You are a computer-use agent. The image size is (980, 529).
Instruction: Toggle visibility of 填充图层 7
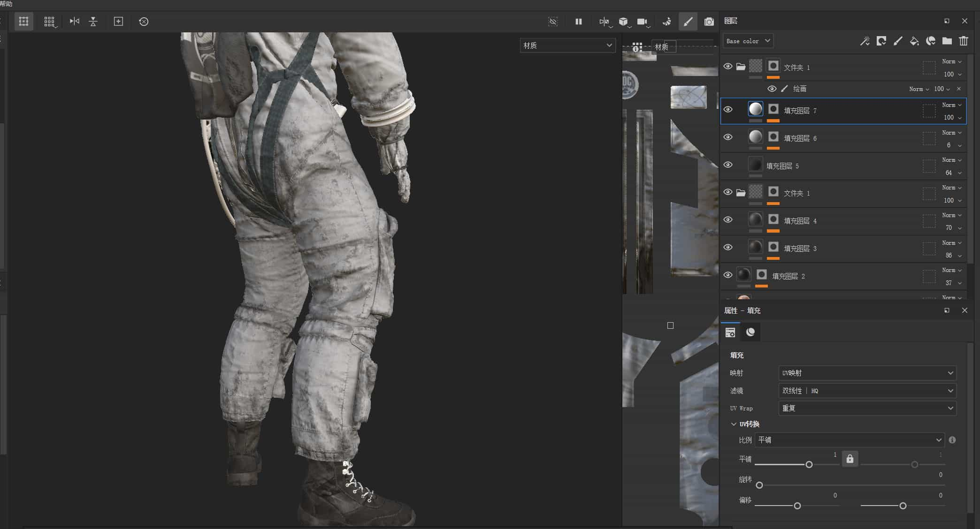[x=728, y=109]
